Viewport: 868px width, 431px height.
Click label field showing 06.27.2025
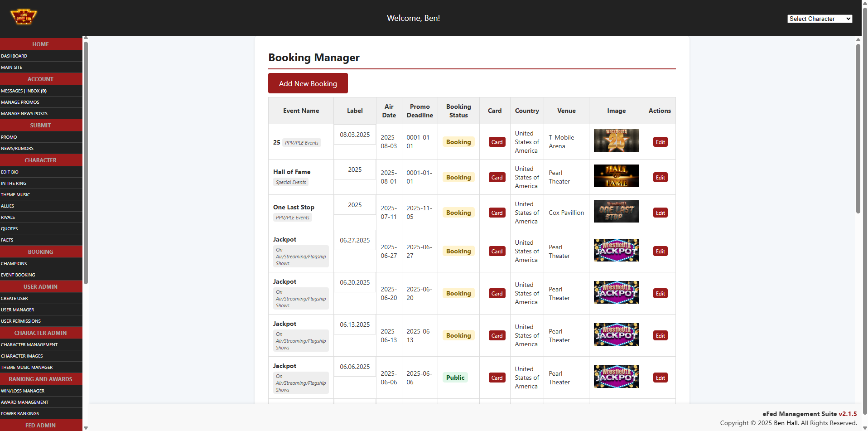(355, 241)
